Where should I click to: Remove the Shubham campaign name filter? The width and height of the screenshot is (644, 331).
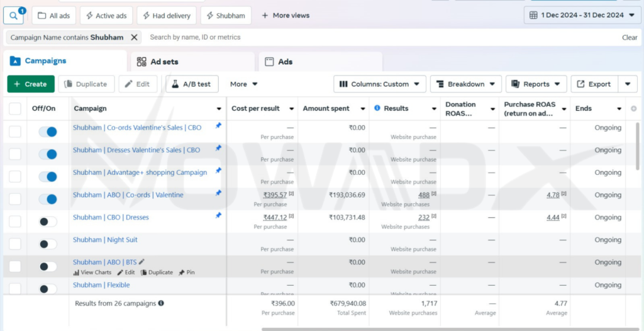(x=134, y=37)
